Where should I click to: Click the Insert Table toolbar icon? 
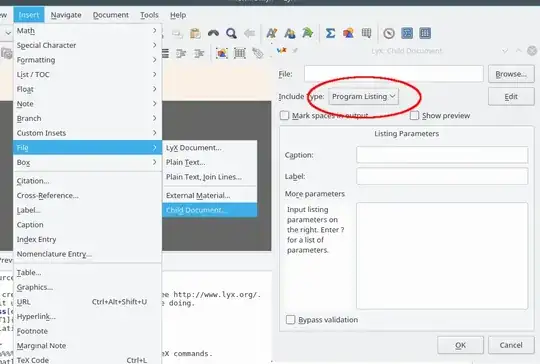pyautogui.click(x=366, y=33)
